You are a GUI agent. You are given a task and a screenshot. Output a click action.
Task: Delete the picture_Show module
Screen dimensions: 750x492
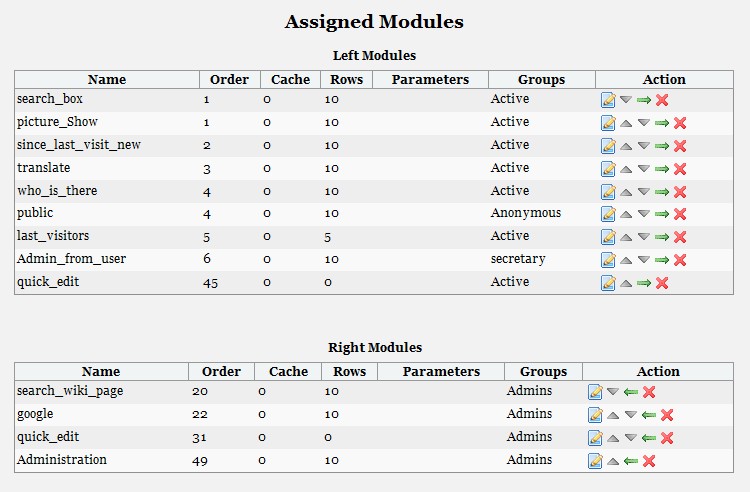(x=680, y=123)
